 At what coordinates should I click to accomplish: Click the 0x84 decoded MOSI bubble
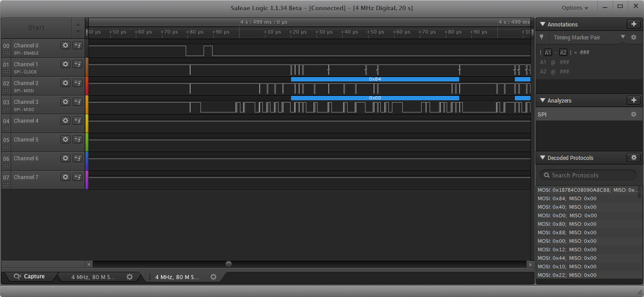point(375,79)
